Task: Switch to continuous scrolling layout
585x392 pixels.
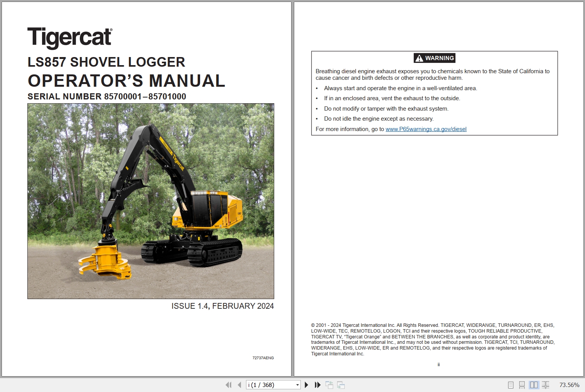Action: (523, 385)
